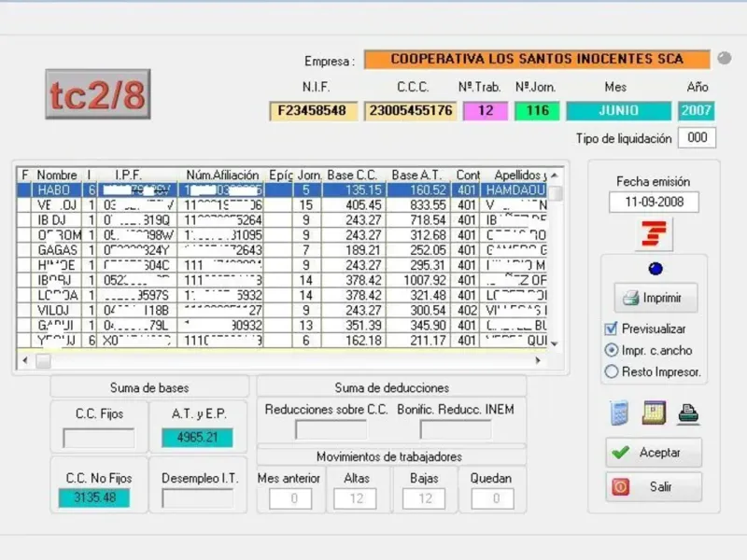Click the Nombre column header
The width and height of the screenshot is (747, 560).
pyautogui.click(x=57, y=175)
